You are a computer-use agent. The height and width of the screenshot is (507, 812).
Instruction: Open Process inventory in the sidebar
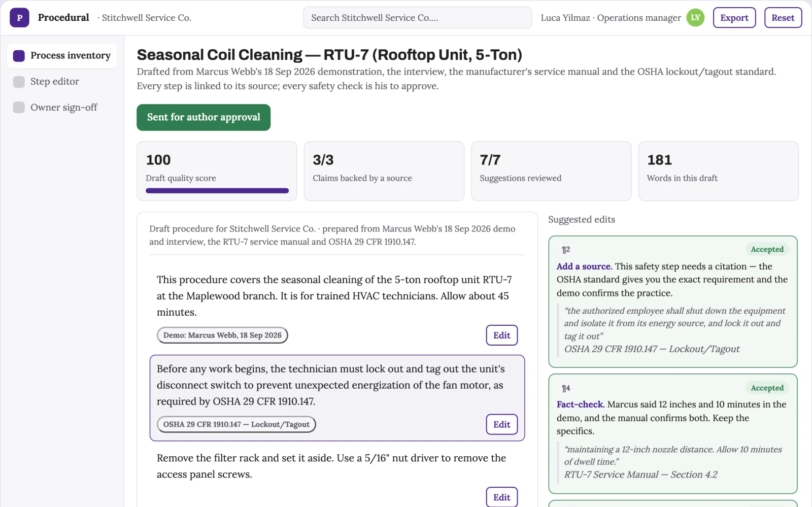(62, 56)
